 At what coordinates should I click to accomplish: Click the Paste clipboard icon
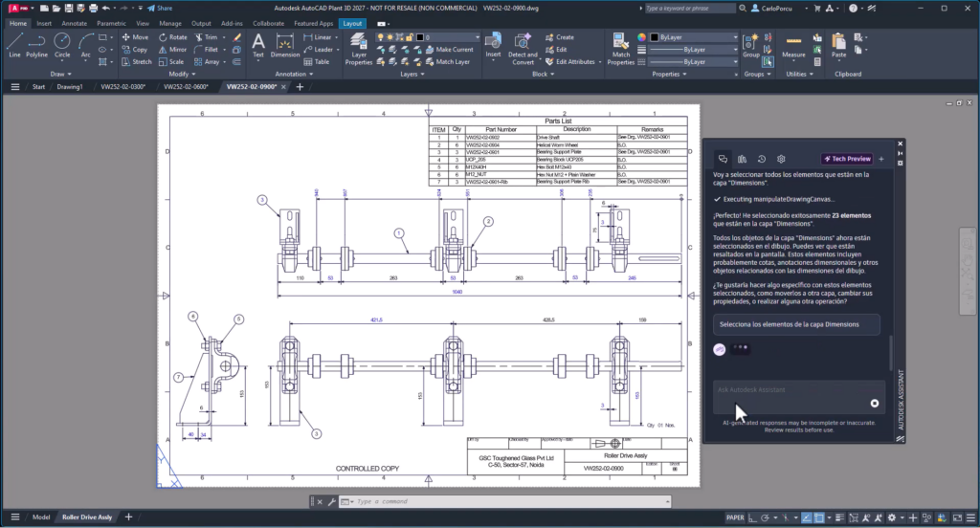[838, 46]
